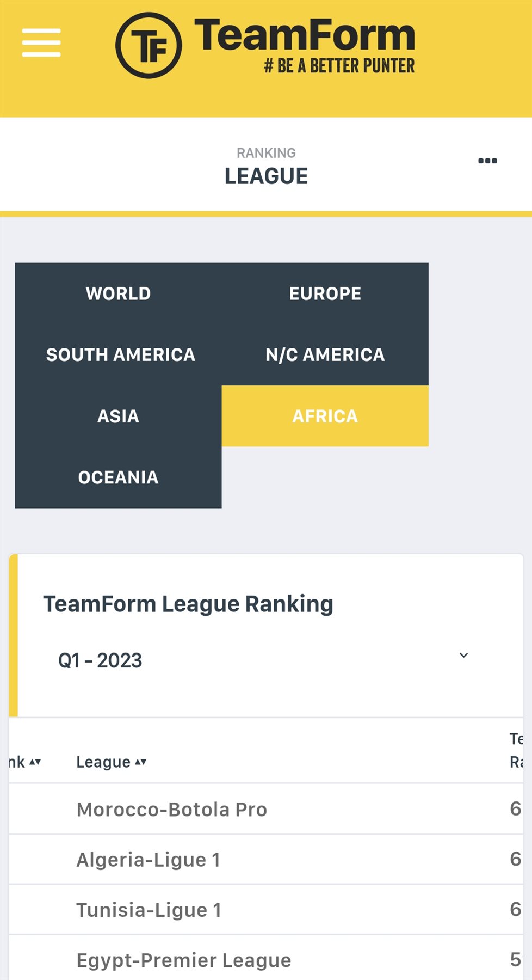Open the Egypt-Premier League row
532x980 pixels.
pyautogui.click(x=184, y=960)
